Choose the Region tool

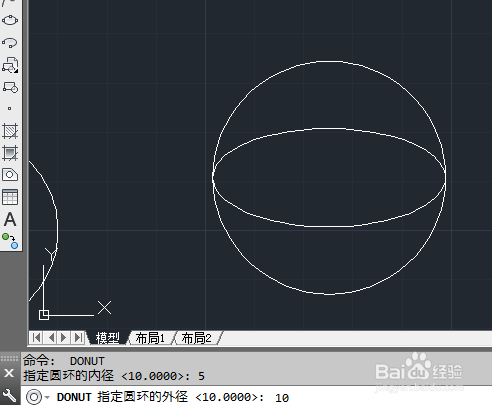coord(10,175)
